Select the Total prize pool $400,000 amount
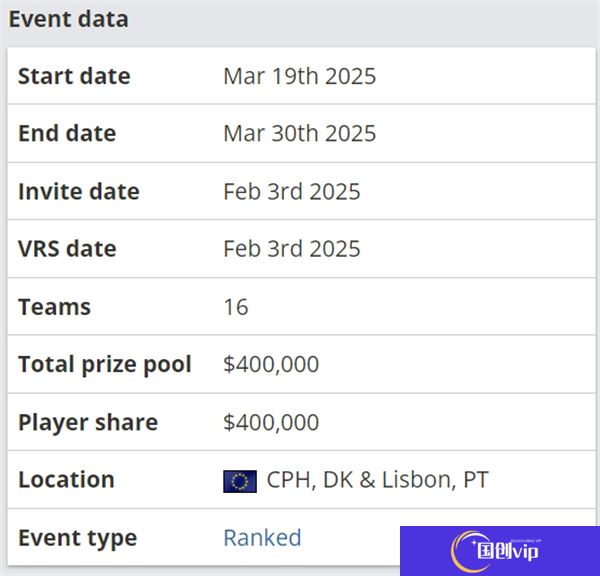600x576 pixels. coord(271,364)
